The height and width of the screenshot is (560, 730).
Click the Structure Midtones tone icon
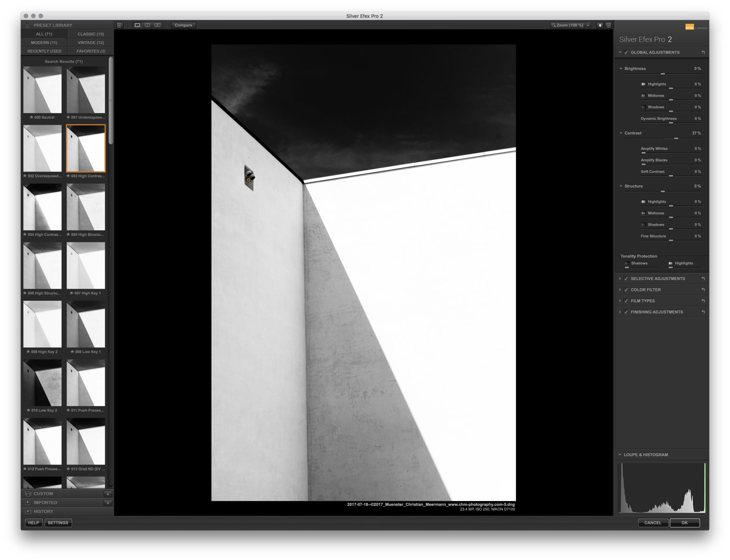(643, 213)
